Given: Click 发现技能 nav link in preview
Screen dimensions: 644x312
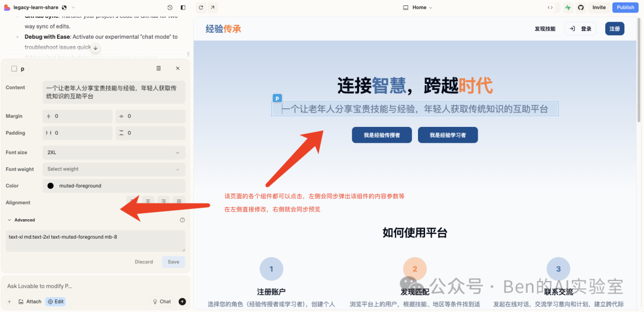Looking at the screenshot, I should pos(544,29).
